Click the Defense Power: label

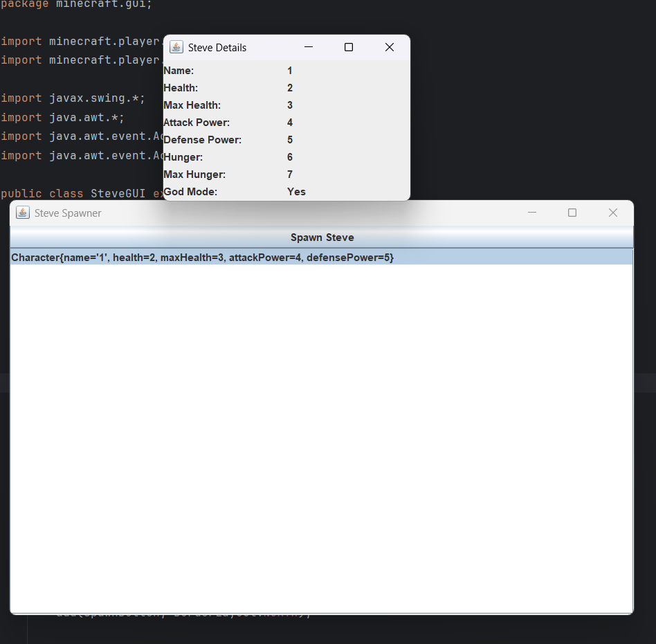203,140
